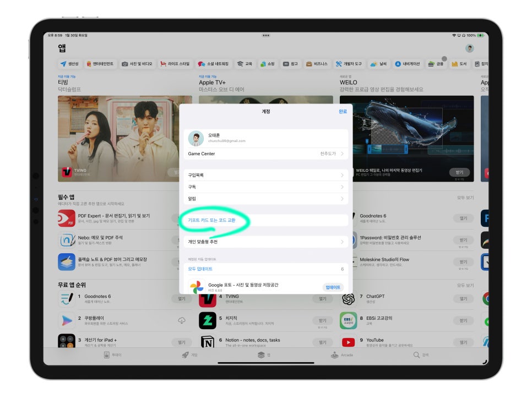Open 구입목록 purchase history

[265, 175]
